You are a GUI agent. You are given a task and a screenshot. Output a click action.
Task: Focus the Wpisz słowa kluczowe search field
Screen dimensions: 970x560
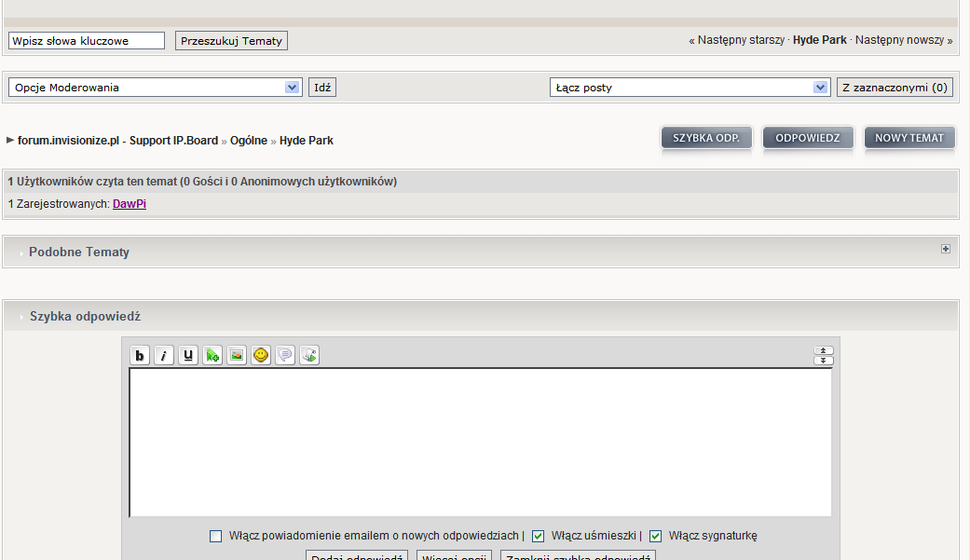[87, 41]
